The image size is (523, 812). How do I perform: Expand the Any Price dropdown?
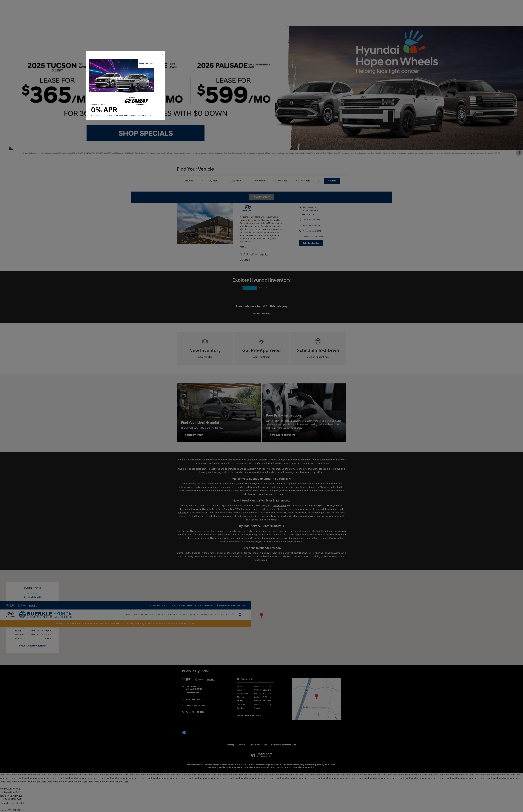(287, 181)
